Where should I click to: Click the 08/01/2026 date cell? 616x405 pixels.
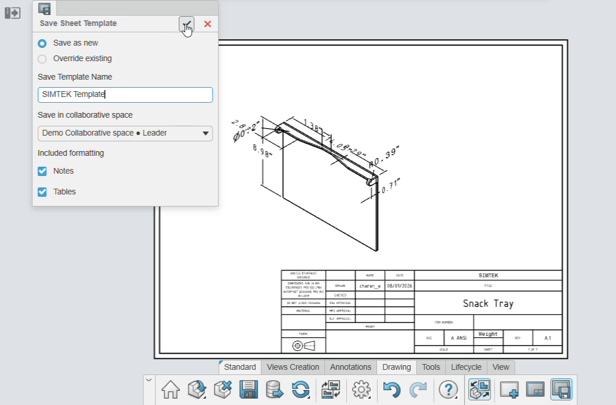click(400, 286)
